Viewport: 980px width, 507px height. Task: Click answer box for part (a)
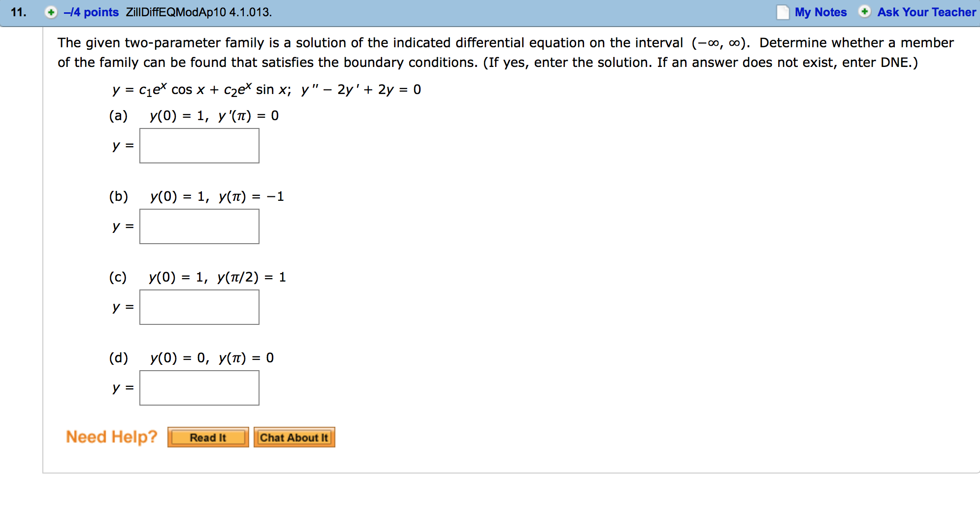pos(199,146)
